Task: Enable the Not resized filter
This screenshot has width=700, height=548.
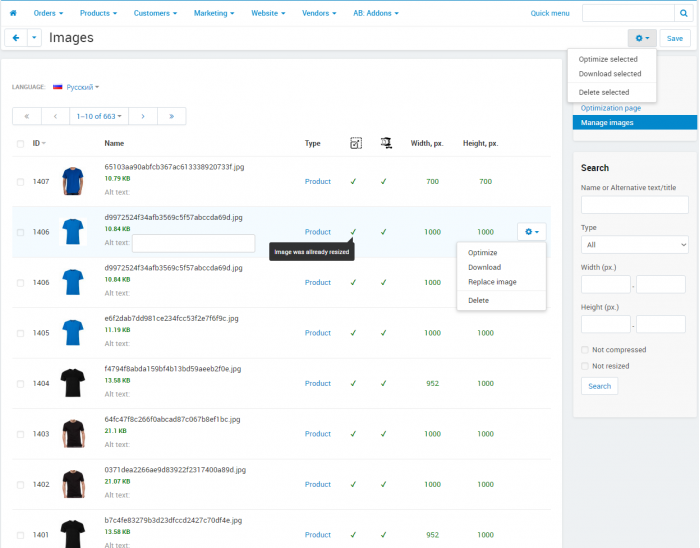Action: 585,366
